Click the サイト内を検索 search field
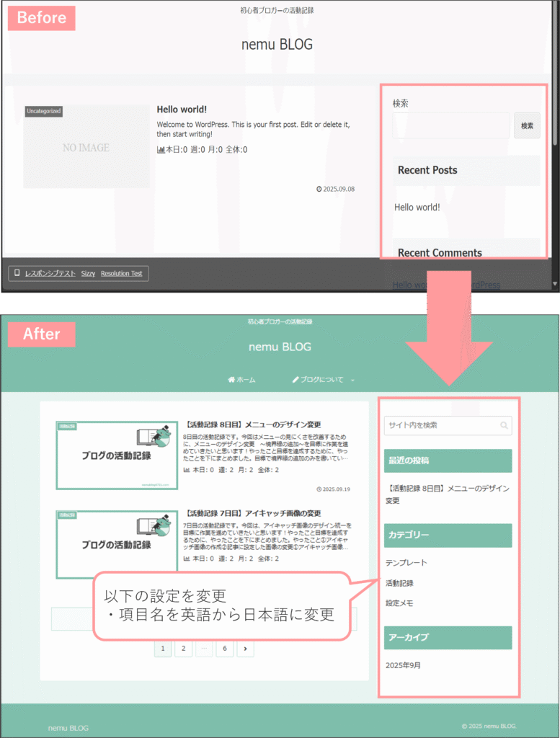Image resolution: width=560 pixels, height=738 pixels. click(x=440, y=425)
